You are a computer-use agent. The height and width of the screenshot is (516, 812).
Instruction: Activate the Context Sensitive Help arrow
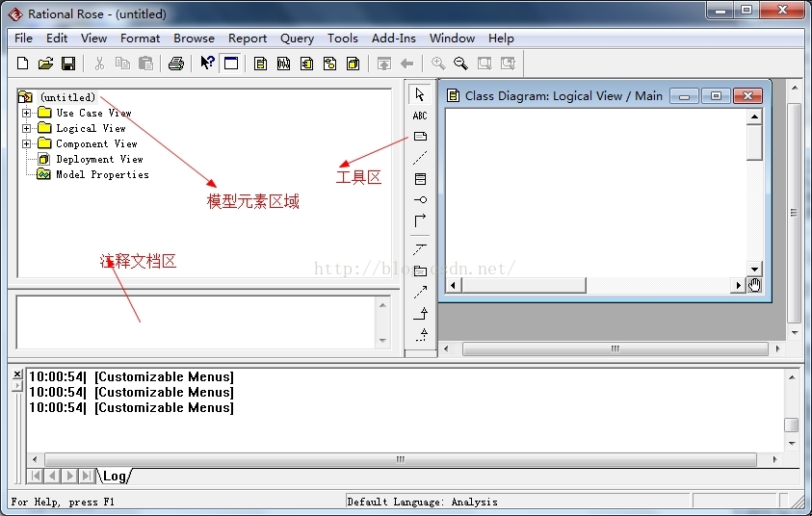207,64
